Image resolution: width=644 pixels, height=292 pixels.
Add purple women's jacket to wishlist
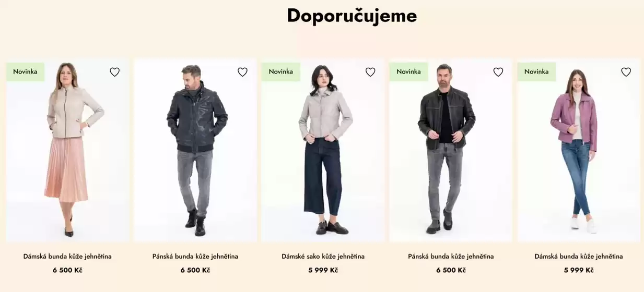coord(626,72)
